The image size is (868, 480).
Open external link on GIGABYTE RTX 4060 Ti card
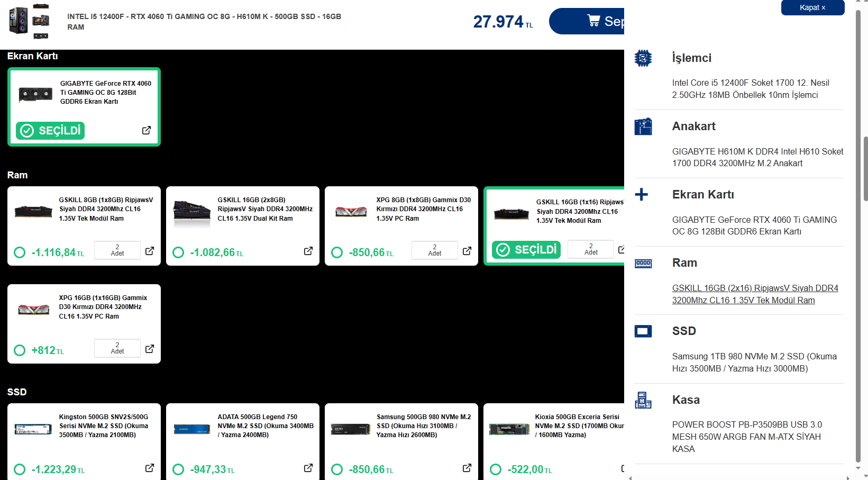(x=147, y=130)
